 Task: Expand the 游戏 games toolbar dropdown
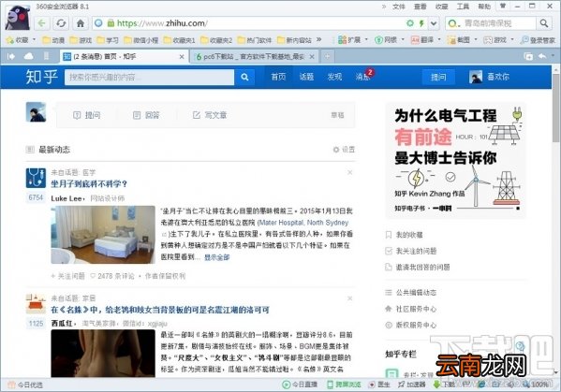[512, 39]
